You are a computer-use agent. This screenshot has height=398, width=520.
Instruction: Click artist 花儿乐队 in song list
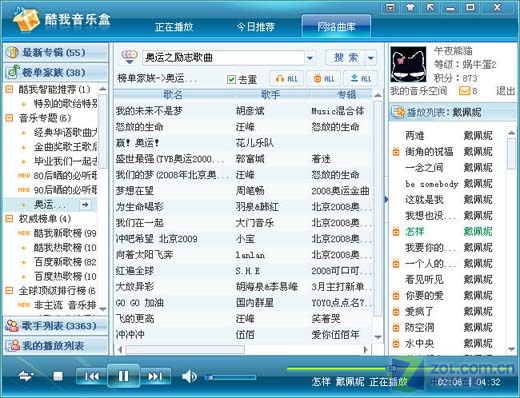[x=254, y=143]
